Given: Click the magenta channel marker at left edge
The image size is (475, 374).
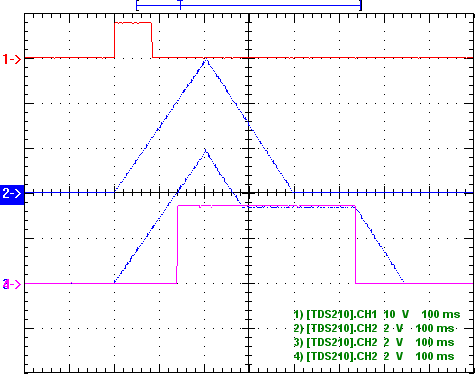Looking at the screenshot, I should click(x=12, y=284).
